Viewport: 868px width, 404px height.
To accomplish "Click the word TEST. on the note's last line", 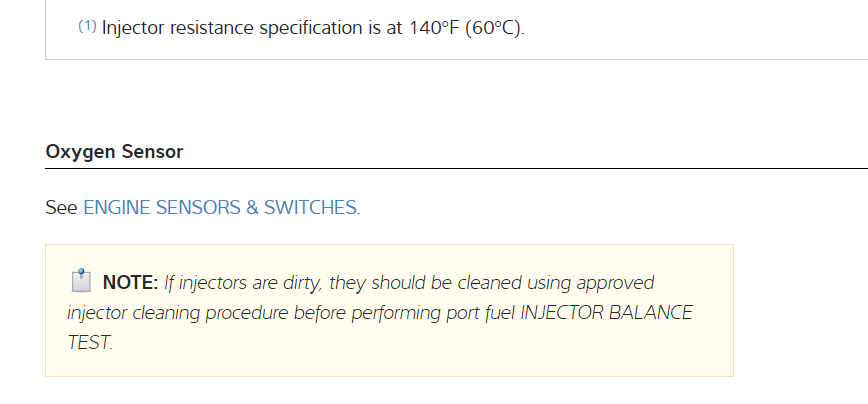I will [x=90, y=341].
